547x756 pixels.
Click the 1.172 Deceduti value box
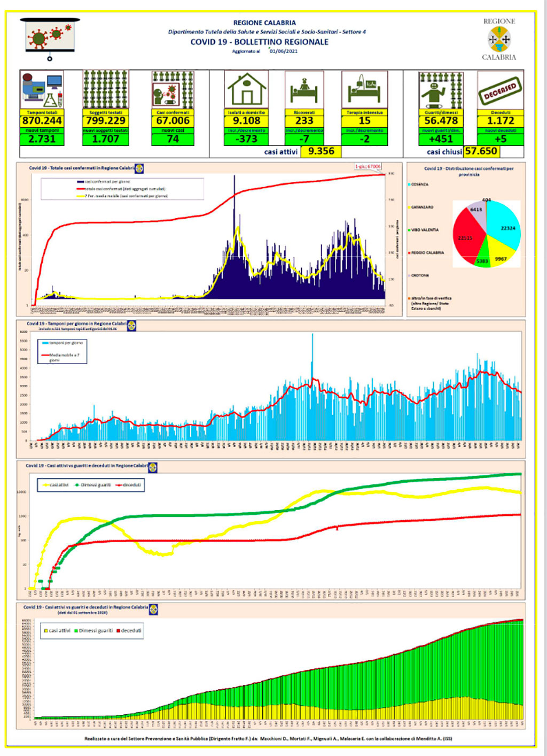(x=501, y=121)
